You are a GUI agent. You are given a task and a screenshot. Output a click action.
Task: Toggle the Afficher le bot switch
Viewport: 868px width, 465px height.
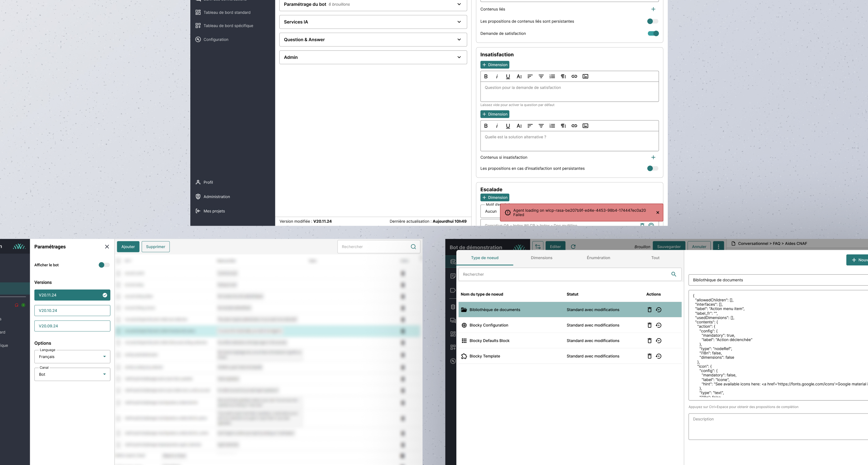point(104,265)
